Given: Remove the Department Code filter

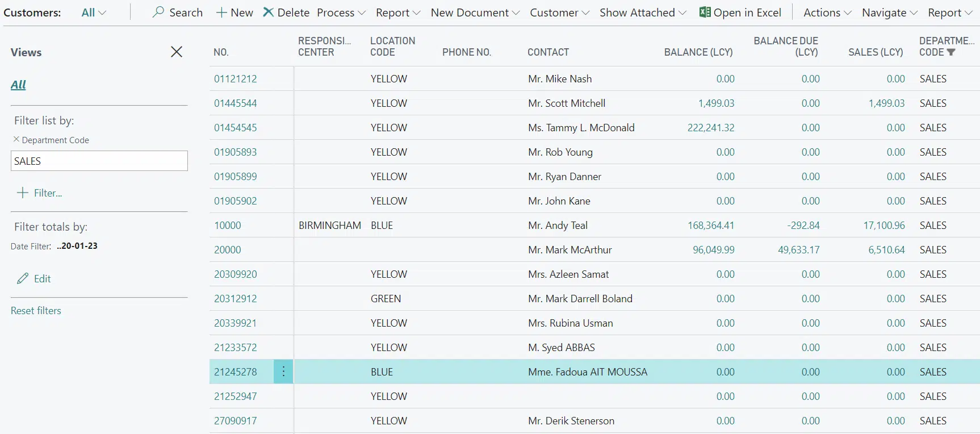Looking at the screenshot, I should point(16,139).
